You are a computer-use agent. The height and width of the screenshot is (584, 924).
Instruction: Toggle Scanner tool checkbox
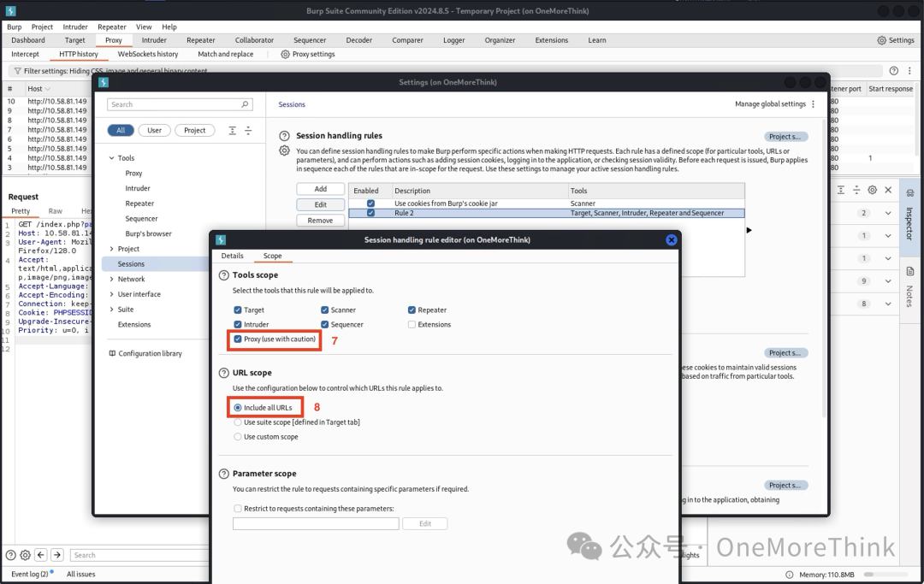coord(325,310)
